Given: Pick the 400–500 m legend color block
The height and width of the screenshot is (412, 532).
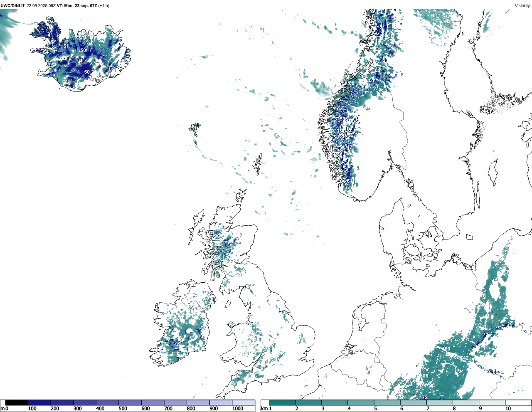Looking at the screenshot, I should click(x=108, y=402).
